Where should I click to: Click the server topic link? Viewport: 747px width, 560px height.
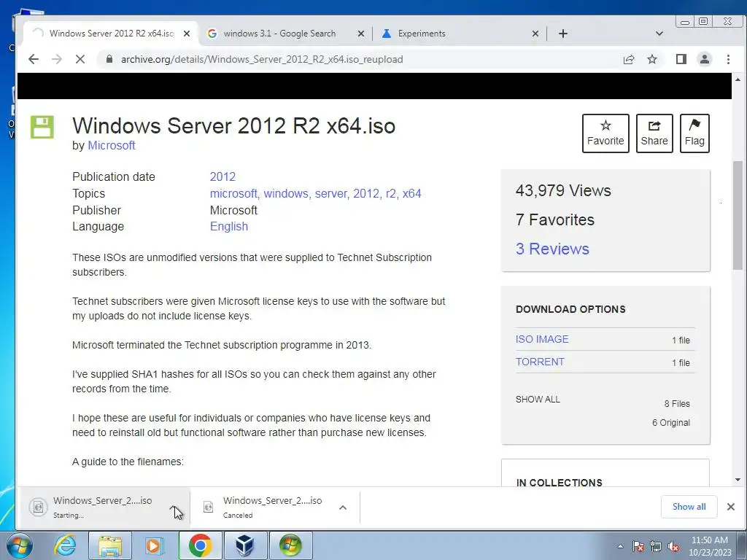pyautogui.click(x=330, y=194)
